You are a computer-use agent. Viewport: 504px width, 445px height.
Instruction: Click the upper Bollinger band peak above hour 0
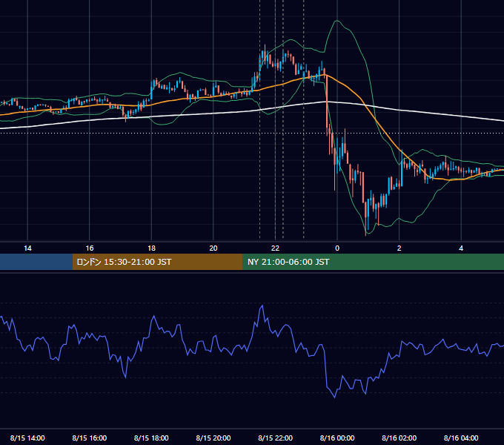pyautogui.click(x=336, y=21)
